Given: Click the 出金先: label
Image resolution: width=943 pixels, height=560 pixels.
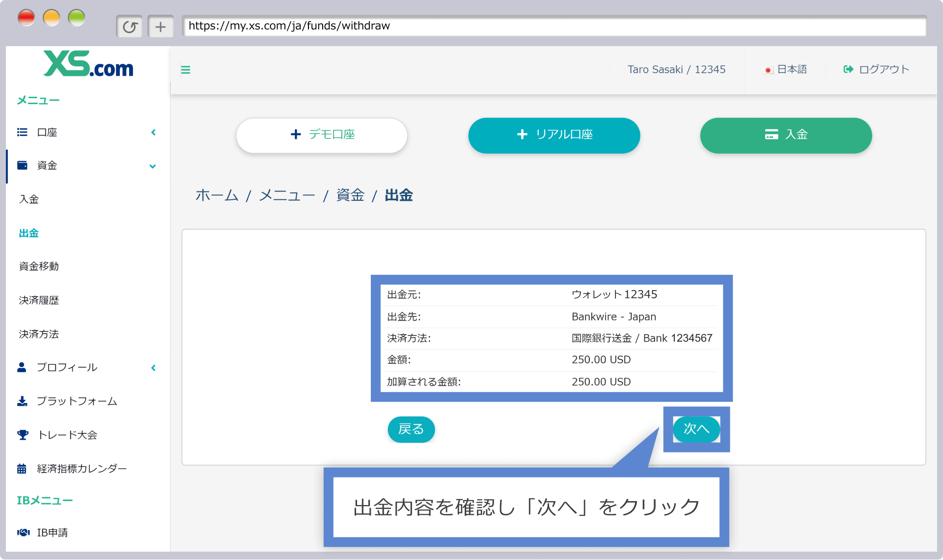Looking at the screenshot, I should pyautogui.click(x=404, y=317).
